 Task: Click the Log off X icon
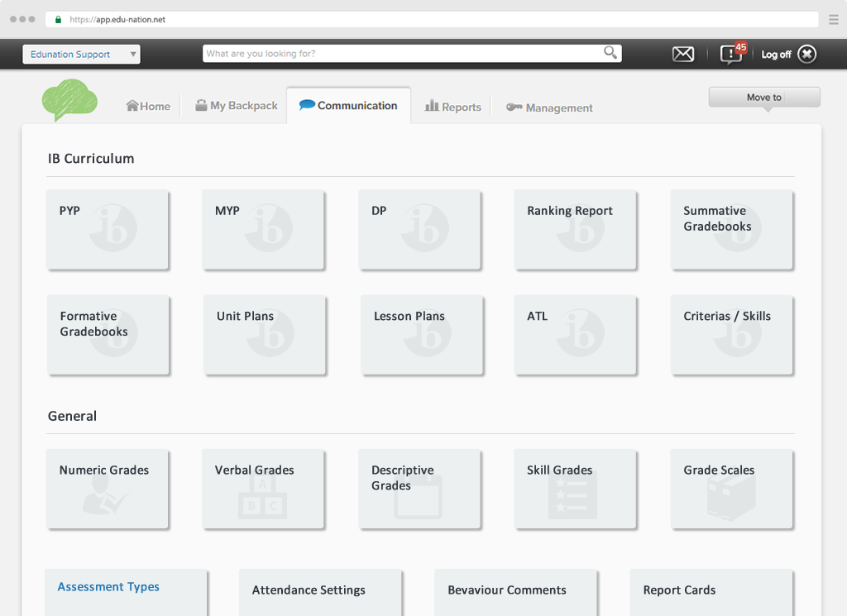coord(807,54)
